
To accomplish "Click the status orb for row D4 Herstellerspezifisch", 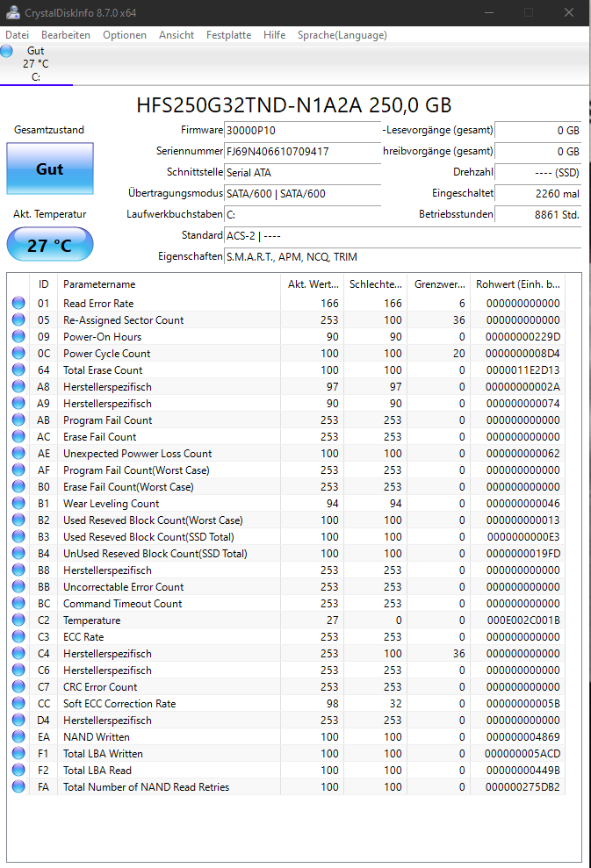I will (18, 721).
